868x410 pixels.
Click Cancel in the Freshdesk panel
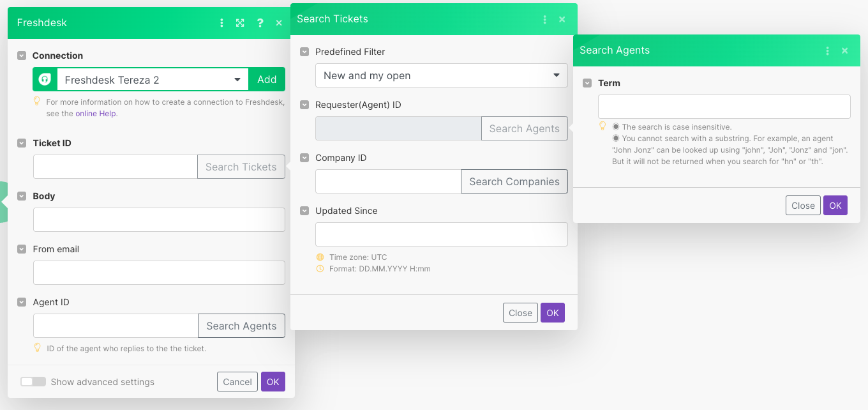[237, 382]
